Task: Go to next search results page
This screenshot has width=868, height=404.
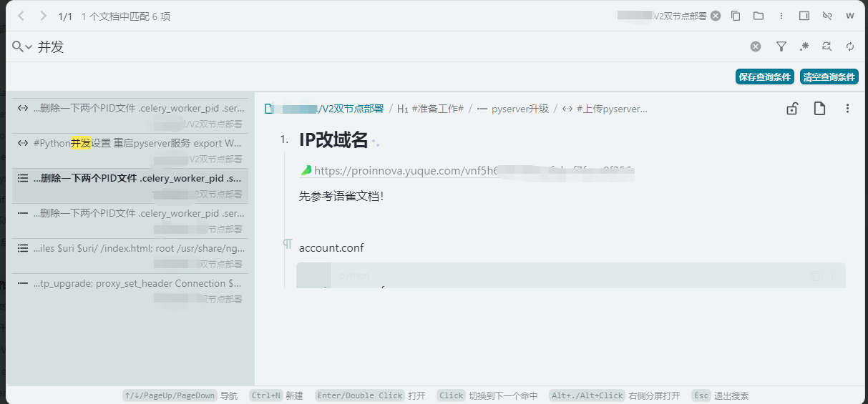Action: point(44,16)
